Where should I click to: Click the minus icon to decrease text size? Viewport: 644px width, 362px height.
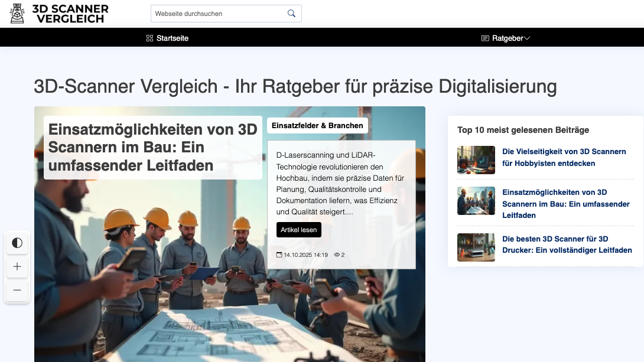coord(17,291)
